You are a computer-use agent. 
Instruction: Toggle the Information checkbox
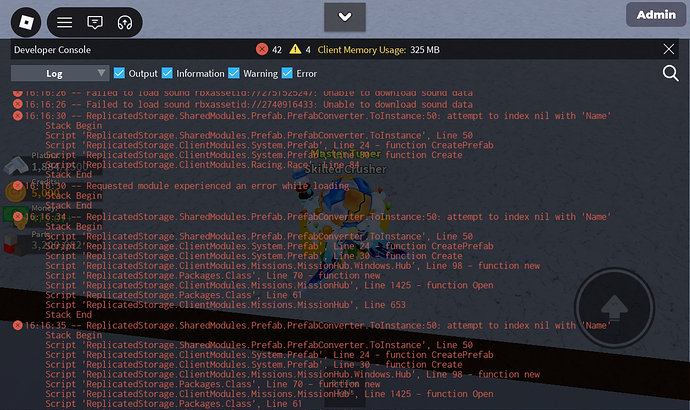click(x=167, y=73)
